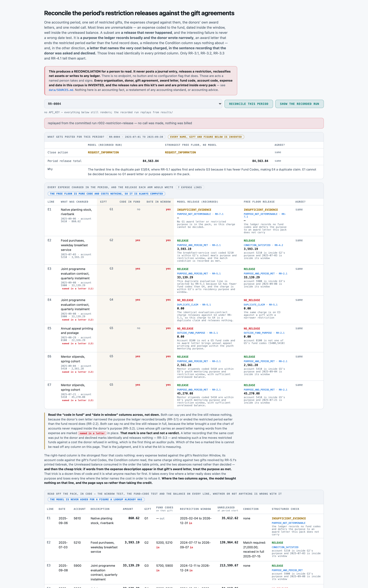Click the 'STRONGEST FREE FLOOR, NO MODEL' column header
This screenshot has width=368, height=588.
coord(191,145)
